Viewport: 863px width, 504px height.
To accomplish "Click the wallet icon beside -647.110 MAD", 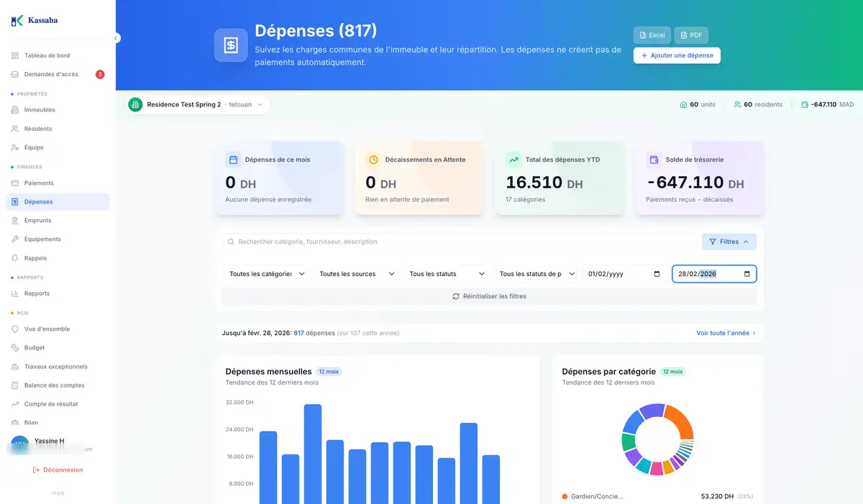I will (805, 104).
